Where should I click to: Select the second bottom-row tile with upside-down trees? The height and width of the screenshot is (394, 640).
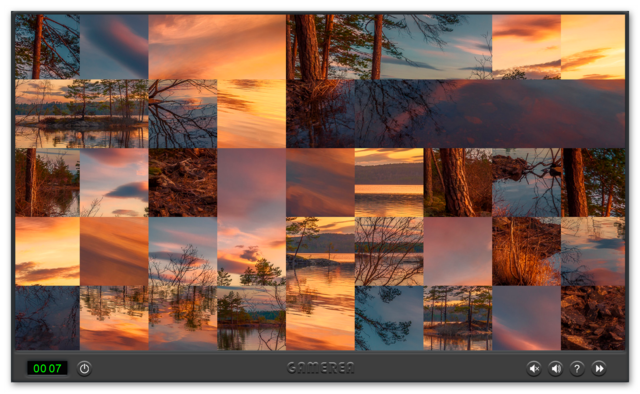tap(114, 318)
